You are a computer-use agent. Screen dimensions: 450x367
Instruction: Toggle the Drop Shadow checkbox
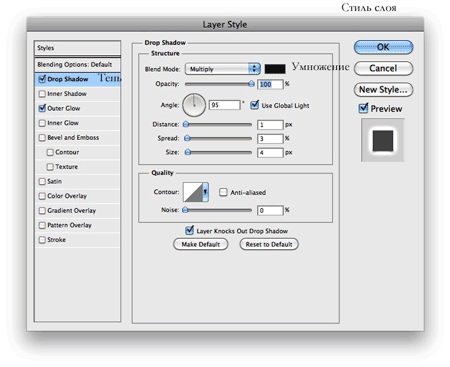click(x=42, y=79)
